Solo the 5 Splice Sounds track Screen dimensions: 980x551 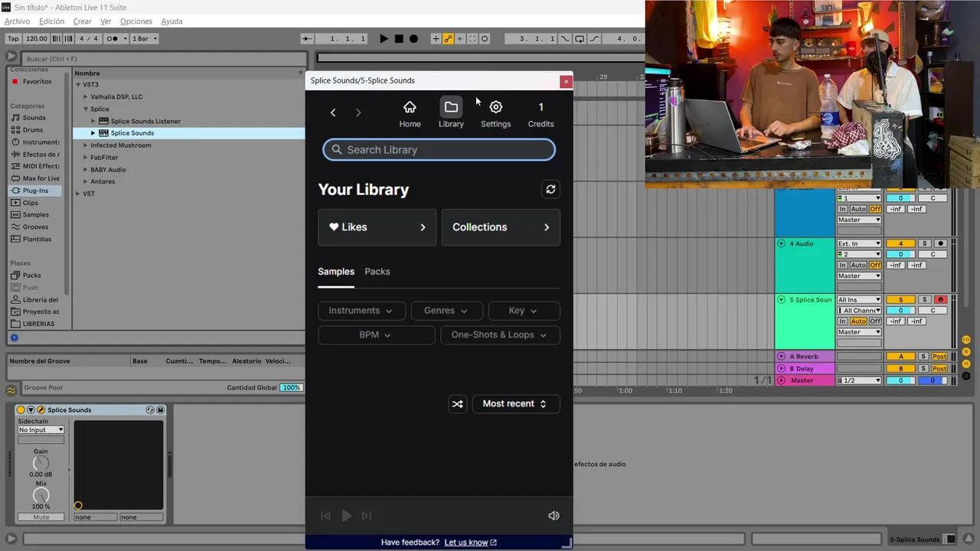[924, 300]
